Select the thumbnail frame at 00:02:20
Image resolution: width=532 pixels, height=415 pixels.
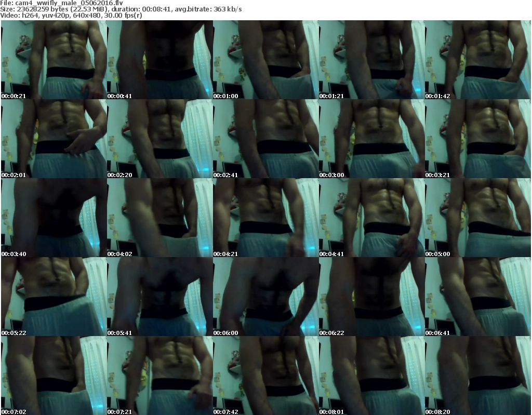[160, 139]
